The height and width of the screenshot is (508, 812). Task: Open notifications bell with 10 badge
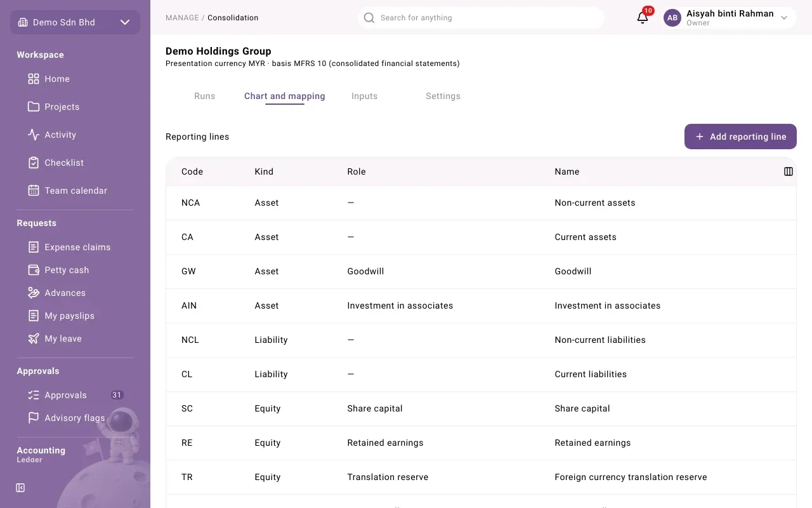[643, 18]
